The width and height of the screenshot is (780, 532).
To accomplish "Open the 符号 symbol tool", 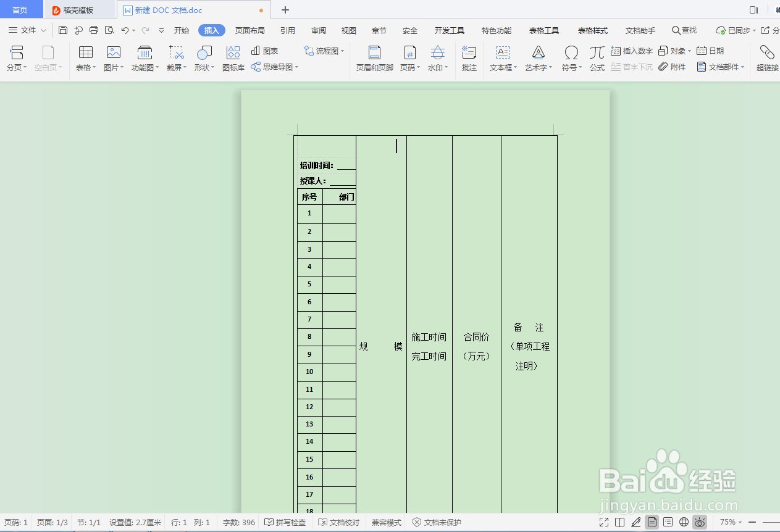I will point(572,59).
